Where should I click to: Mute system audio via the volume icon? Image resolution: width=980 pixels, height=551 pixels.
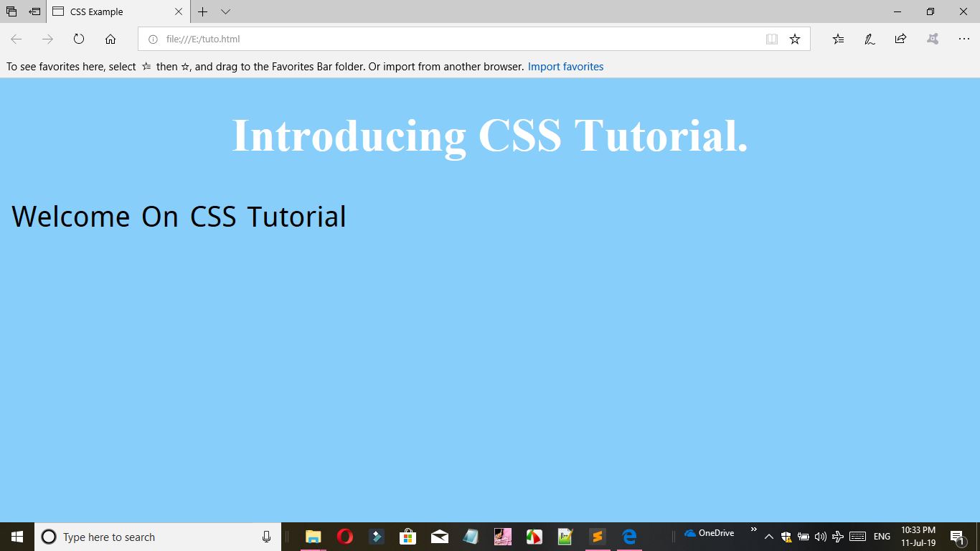pyautogui.click(x=820, y=536)
